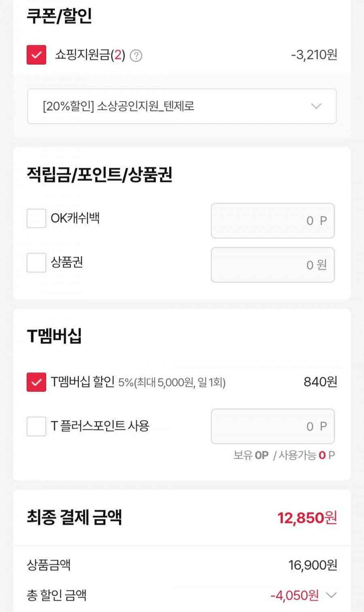Click the T 플러스포인트 사용 label
The width and height of the screenshot is (364, 612).
100,426
